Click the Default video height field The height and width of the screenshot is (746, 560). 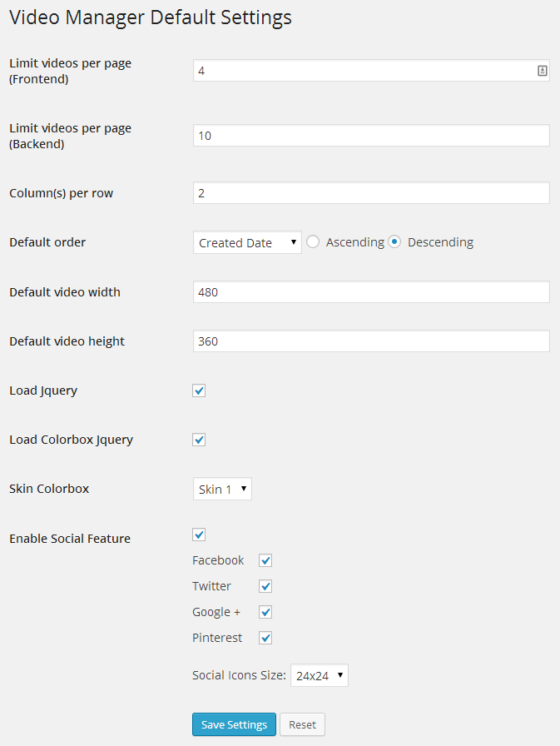click(x=371, y=341)
